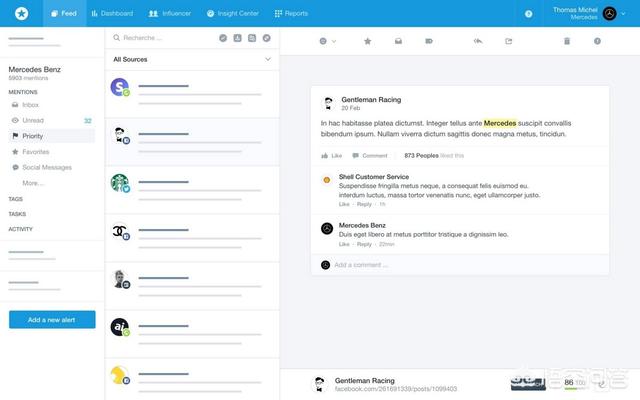Mark mention as favorite with star icon
The width and height of the screenshot is (640, 400).
[367, 41]
